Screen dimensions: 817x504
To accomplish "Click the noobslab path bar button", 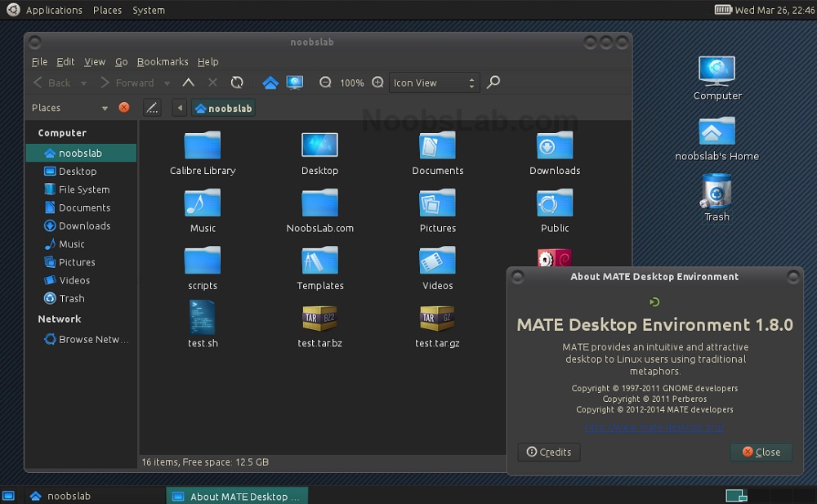I will click(x=224, y=108).
